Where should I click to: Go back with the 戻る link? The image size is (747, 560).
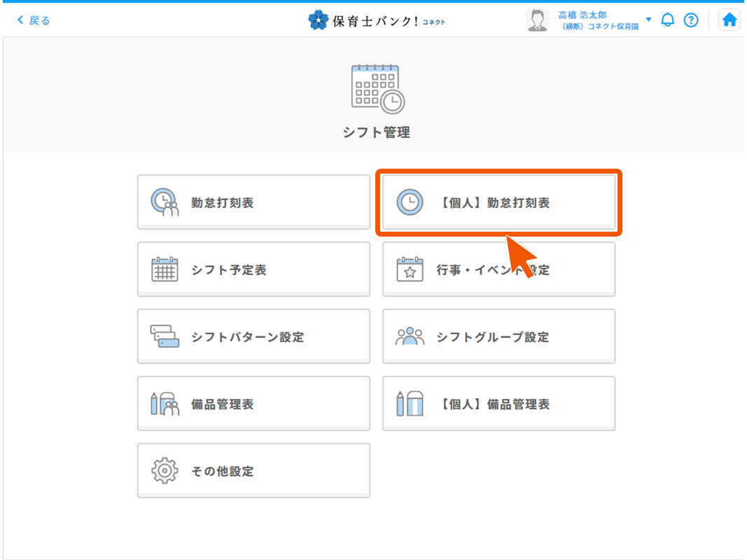point(34,20)
